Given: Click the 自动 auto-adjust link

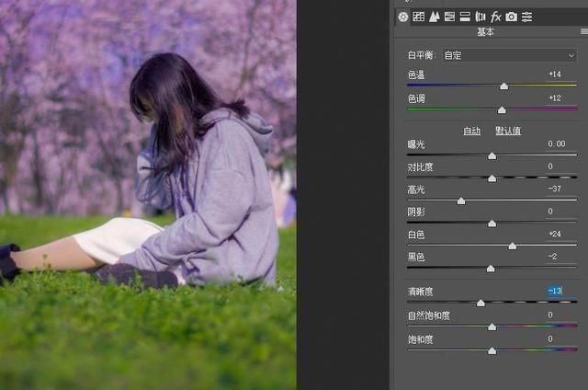Looking at the screenshot, I should click(x=471, y=131).
